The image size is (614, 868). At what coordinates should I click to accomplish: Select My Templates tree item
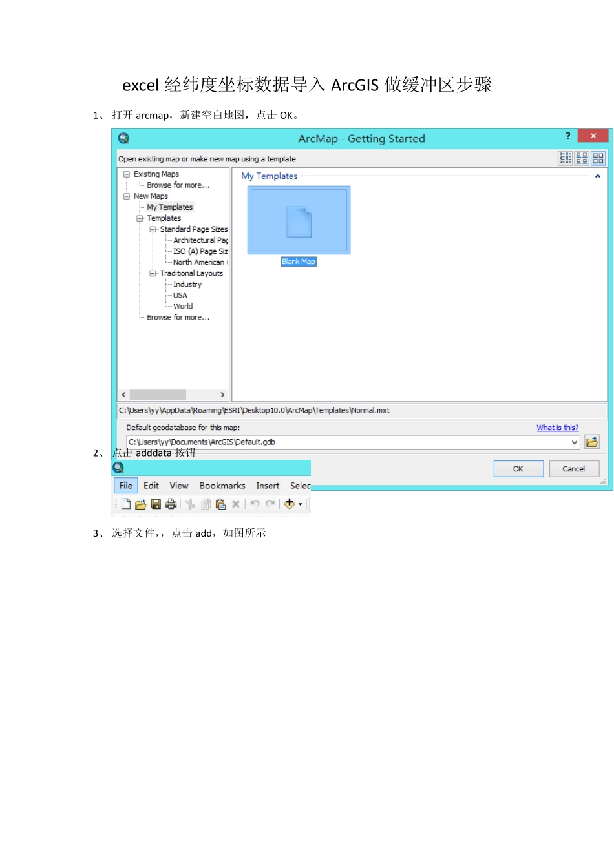coord(170,207)
